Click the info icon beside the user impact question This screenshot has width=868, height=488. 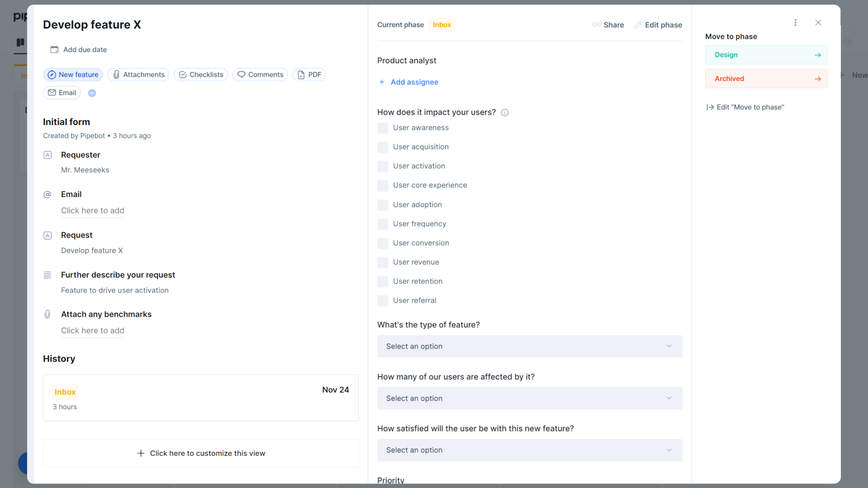[x=505, y=113]
